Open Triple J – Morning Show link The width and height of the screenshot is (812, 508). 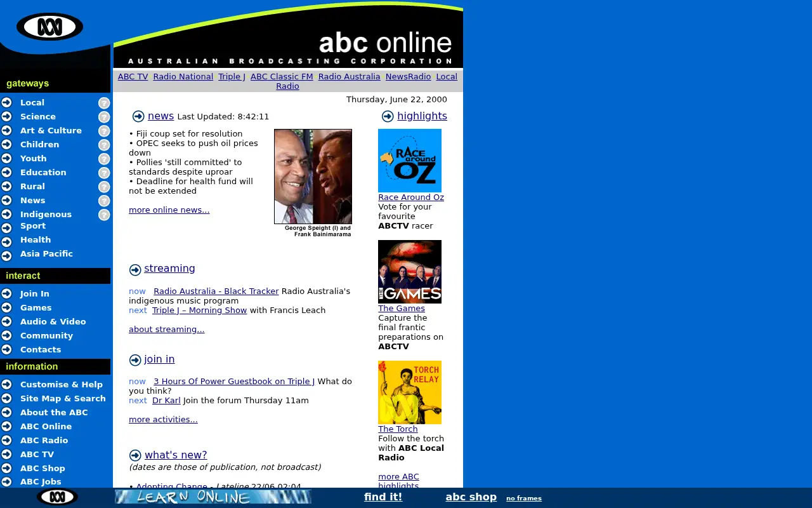[x=199, y=310]
